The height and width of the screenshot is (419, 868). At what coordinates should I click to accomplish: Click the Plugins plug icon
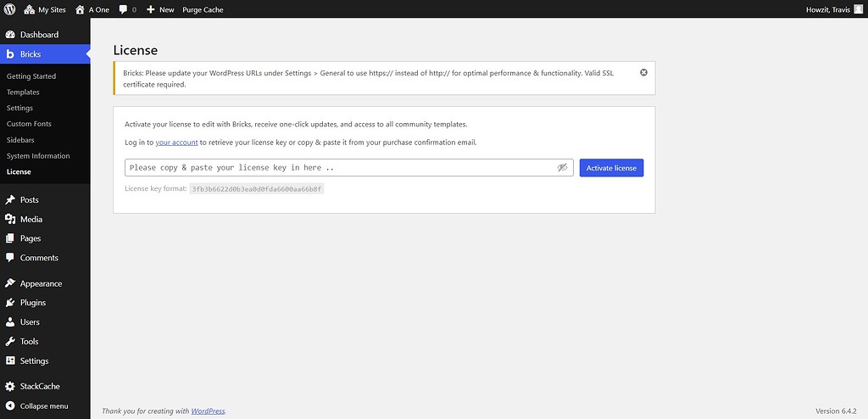10,303
